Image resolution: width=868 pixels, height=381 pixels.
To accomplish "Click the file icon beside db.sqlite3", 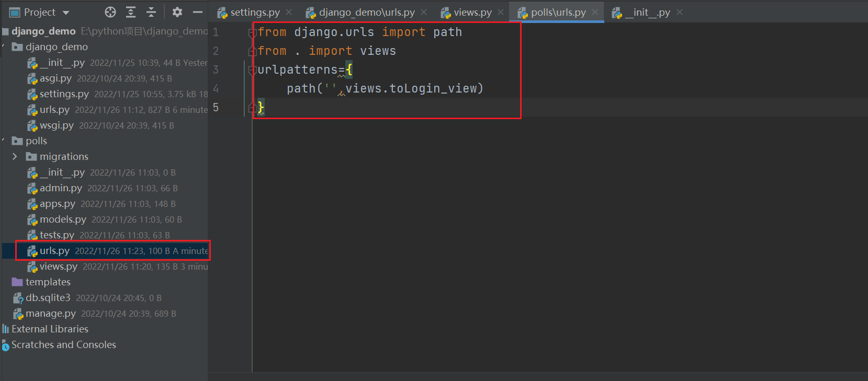I will (x=18, y=298).
